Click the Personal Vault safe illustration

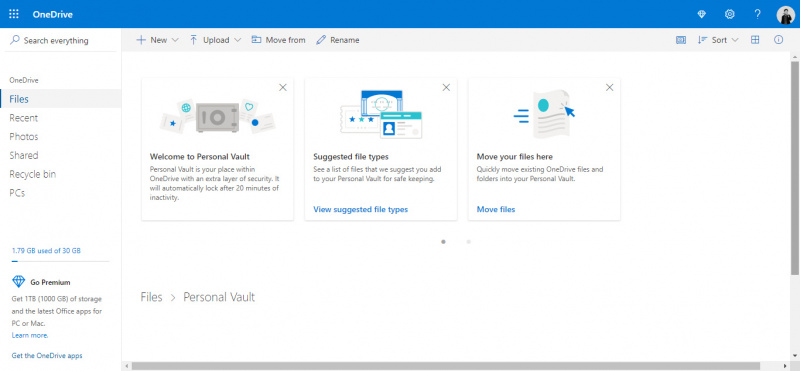point(217,117)
